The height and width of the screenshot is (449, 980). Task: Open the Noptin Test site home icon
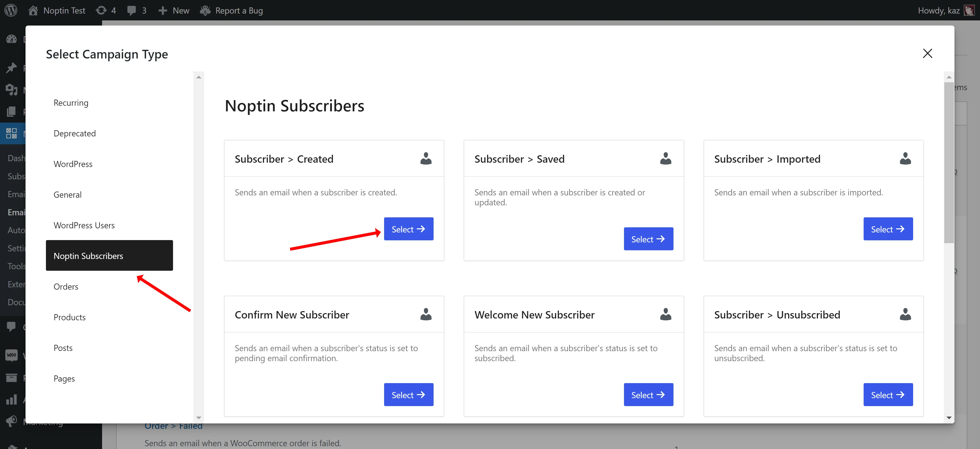(33, 10)
